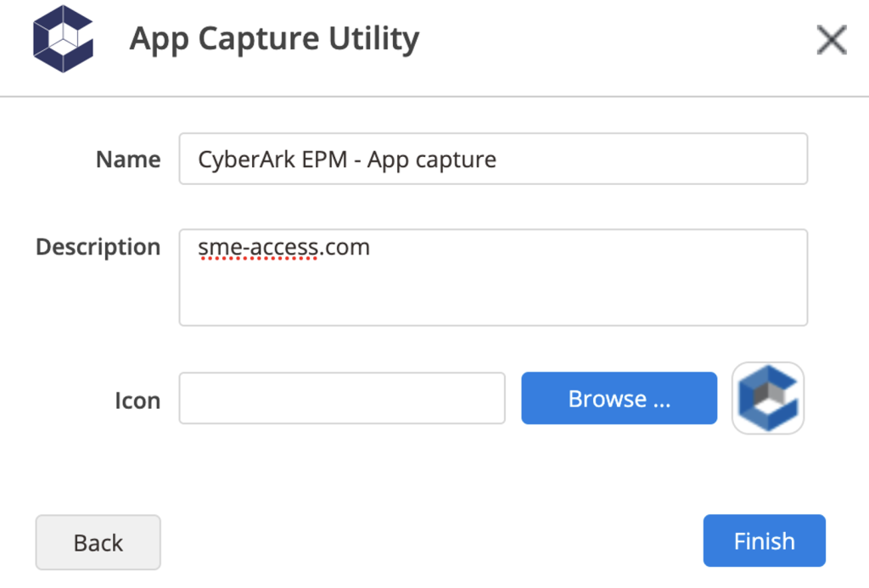
Task: Click the empty Icon path field
Action: pos(342,398)
